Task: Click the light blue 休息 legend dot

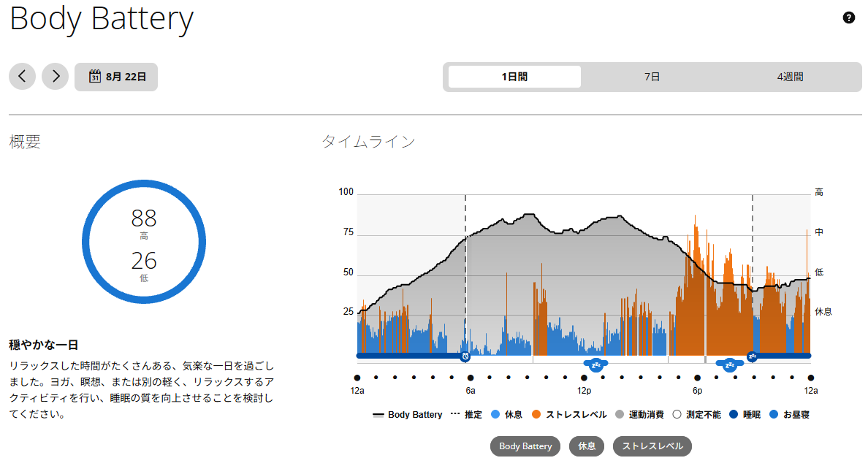Action: point(495,414)
